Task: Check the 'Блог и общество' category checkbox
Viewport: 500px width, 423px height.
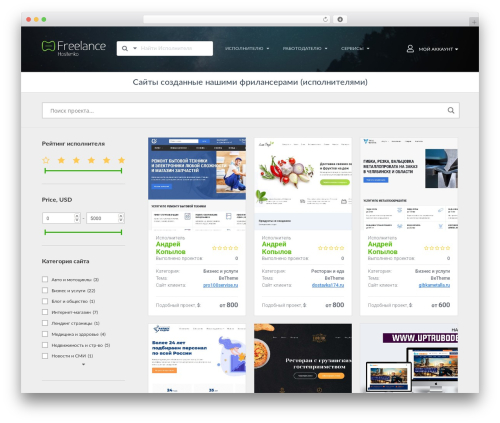Action: pos(45,301)
